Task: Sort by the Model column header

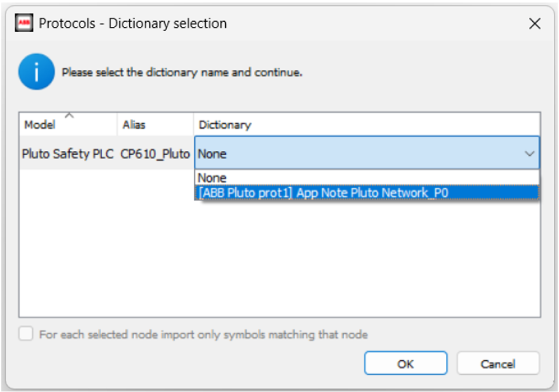Action: [68, 125]
